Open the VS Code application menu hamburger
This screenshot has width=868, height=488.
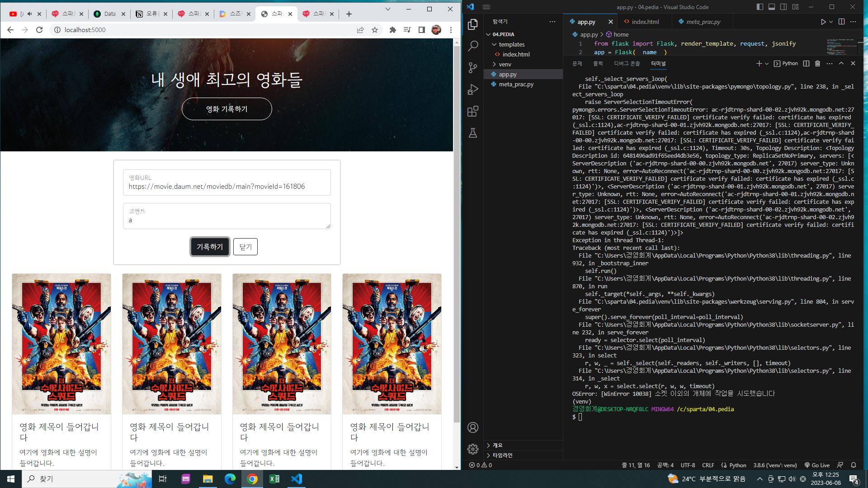(x=486, y=7)
